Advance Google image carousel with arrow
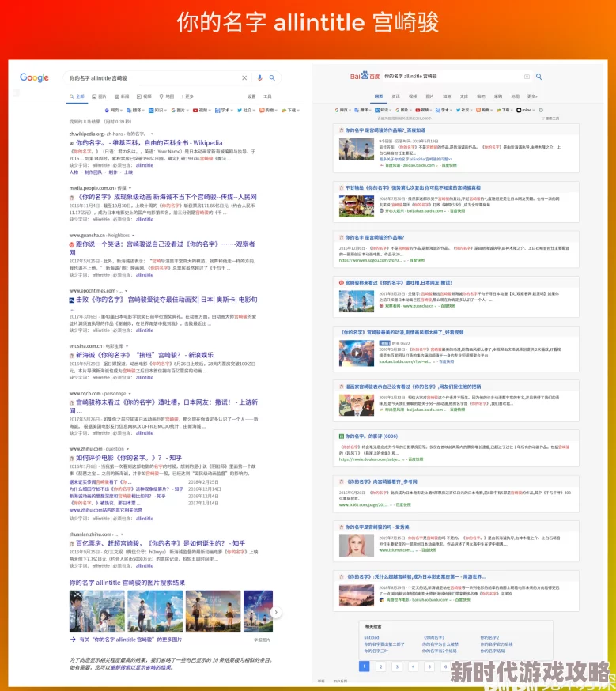Screen dimensions: 616x691 click(276, 612)
